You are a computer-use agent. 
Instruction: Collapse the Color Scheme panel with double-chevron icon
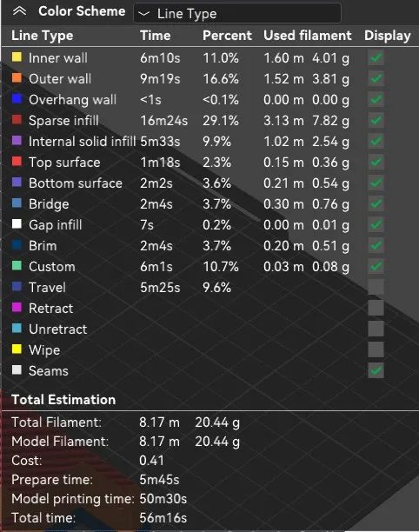coord(19,12)
